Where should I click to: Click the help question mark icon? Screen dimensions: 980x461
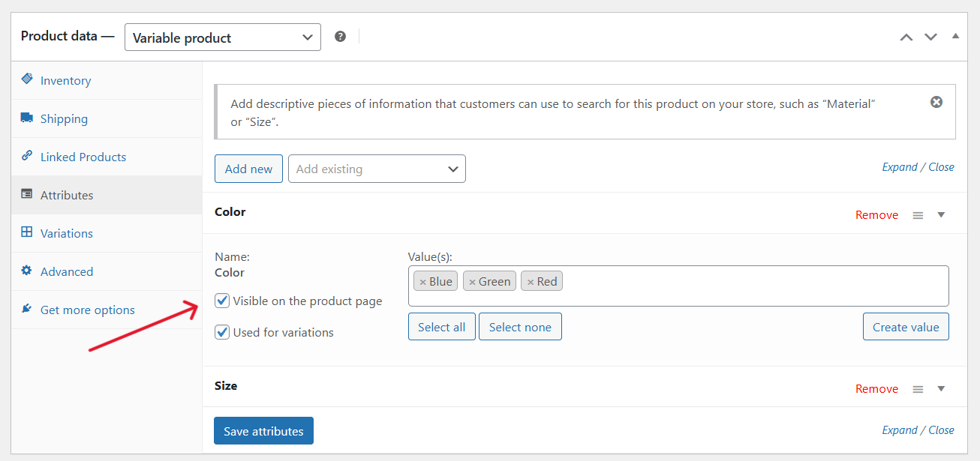pos(340,35)
